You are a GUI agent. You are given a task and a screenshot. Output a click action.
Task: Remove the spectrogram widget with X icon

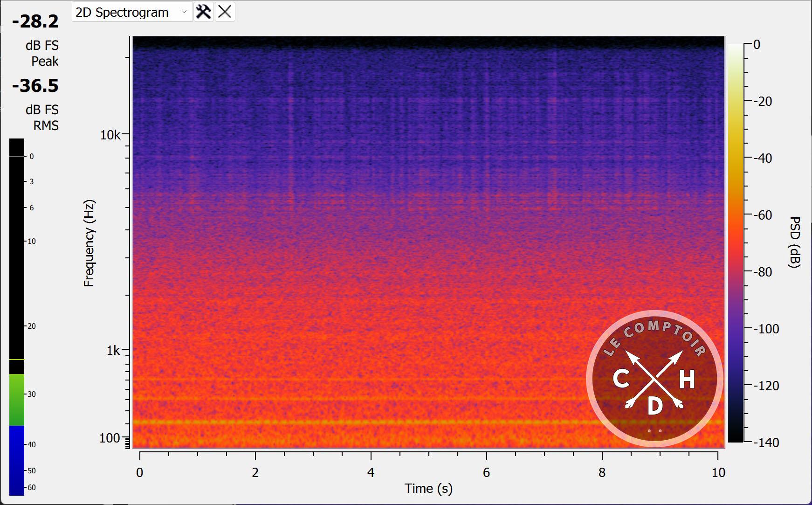[x=225, y=12]
